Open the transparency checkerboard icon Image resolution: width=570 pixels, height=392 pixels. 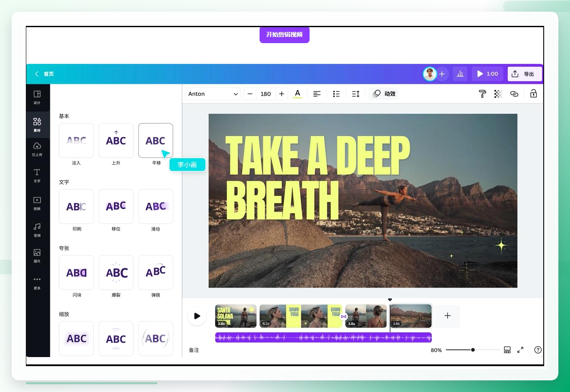[x=498, y=94]
